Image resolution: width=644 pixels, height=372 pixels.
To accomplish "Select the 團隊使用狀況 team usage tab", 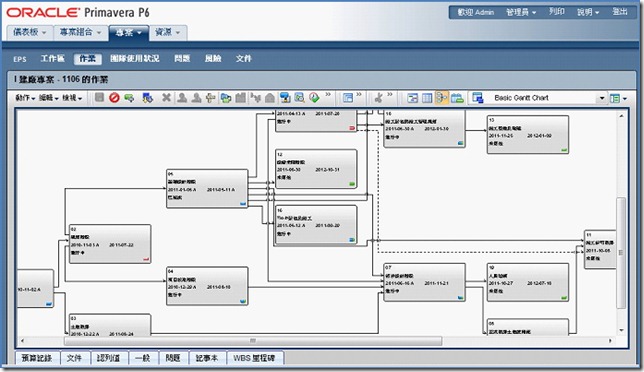I will [135, 59].
